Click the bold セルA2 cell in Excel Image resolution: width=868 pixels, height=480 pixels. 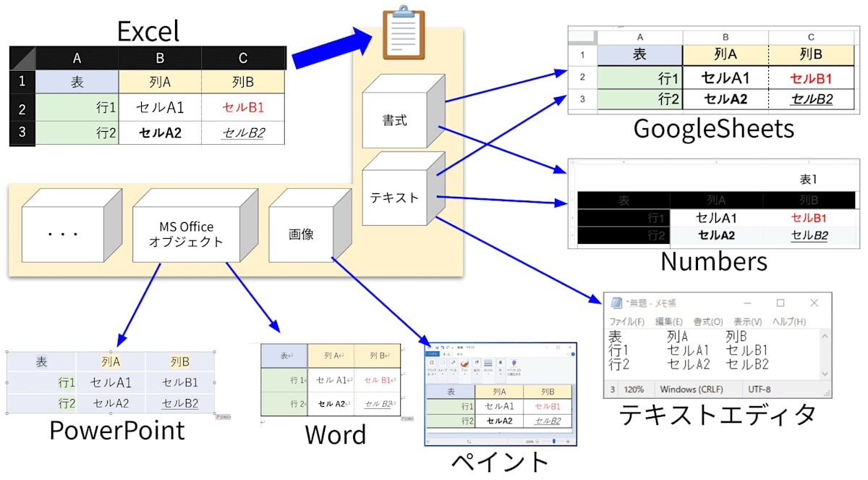160,132
